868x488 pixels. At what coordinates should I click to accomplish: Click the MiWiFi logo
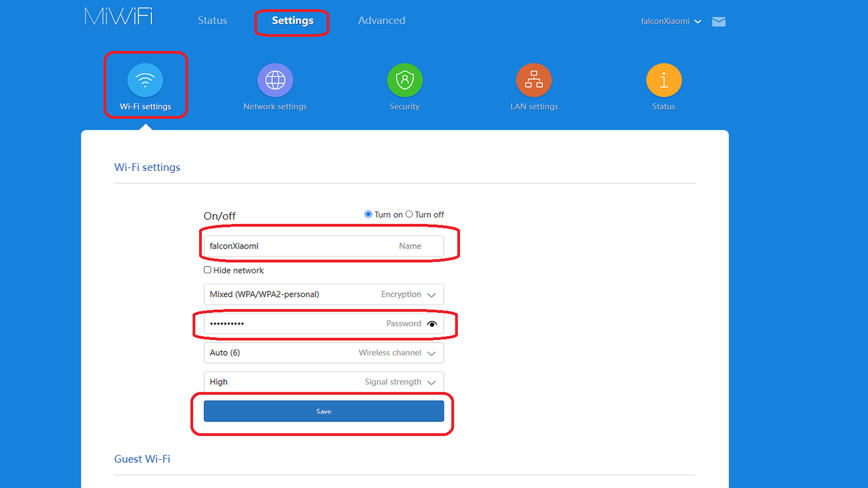(119, 17)
